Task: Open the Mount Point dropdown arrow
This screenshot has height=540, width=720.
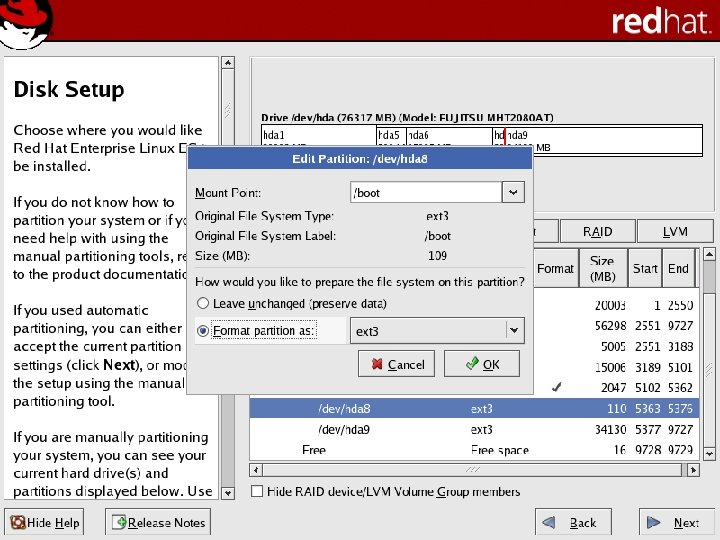Action: click(513, 192)
